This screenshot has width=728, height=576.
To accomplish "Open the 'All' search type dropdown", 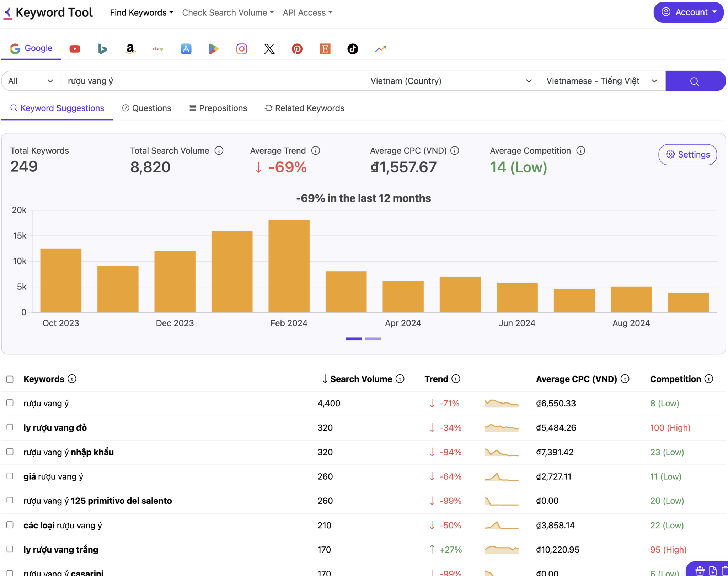I will point(31,81).
